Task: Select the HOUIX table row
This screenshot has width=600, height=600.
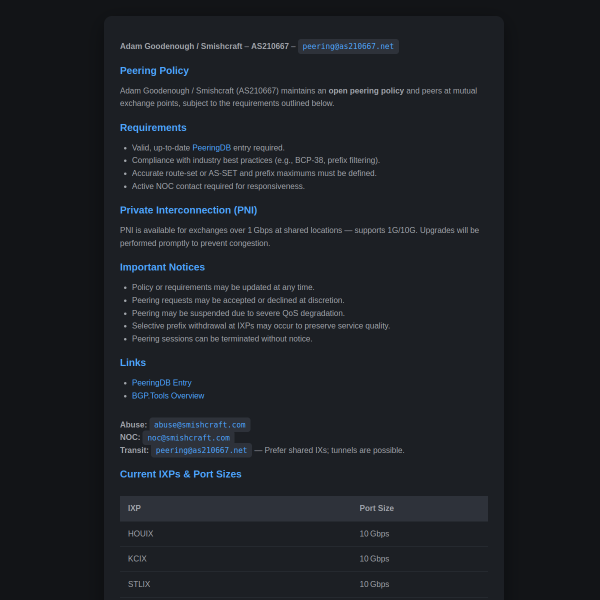Action: (x=304, y=534)
